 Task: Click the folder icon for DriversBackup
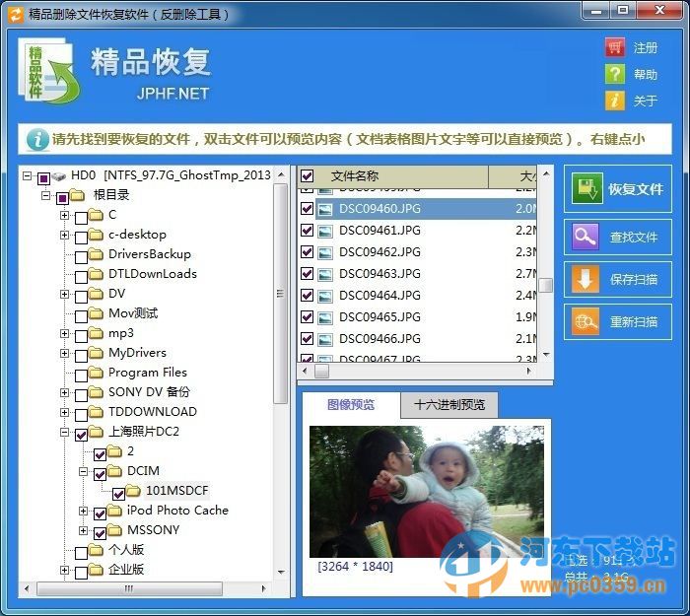(96, 254)
